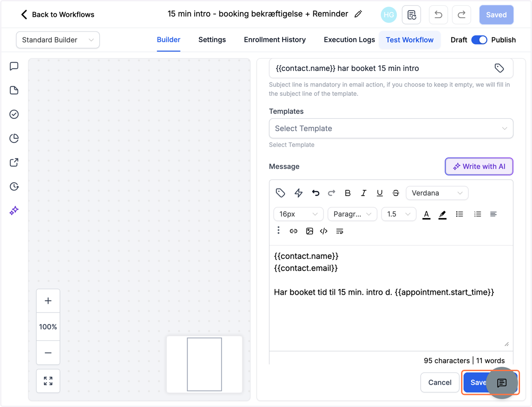This screenshot has width=532, height=407.
Task: Switch to Builder tab
Action: pos(168,40)
